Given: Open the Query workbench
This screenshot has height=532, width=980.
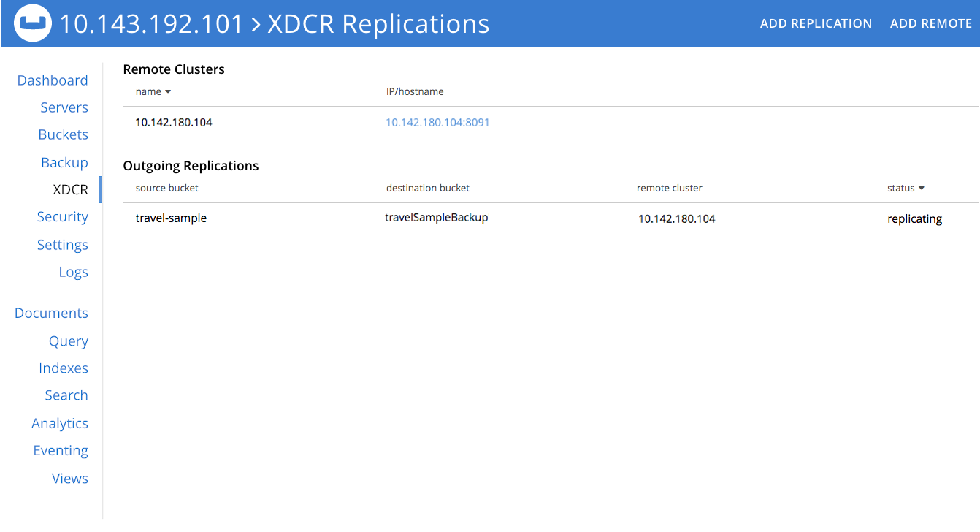Looking at the screenshot, I should [68, 341].
